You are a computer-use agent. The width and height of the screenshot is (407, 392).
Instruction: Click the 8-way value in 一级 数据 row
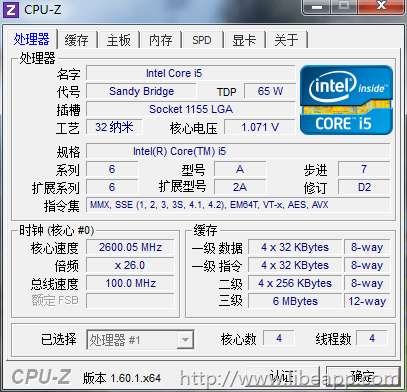[367, 247]
